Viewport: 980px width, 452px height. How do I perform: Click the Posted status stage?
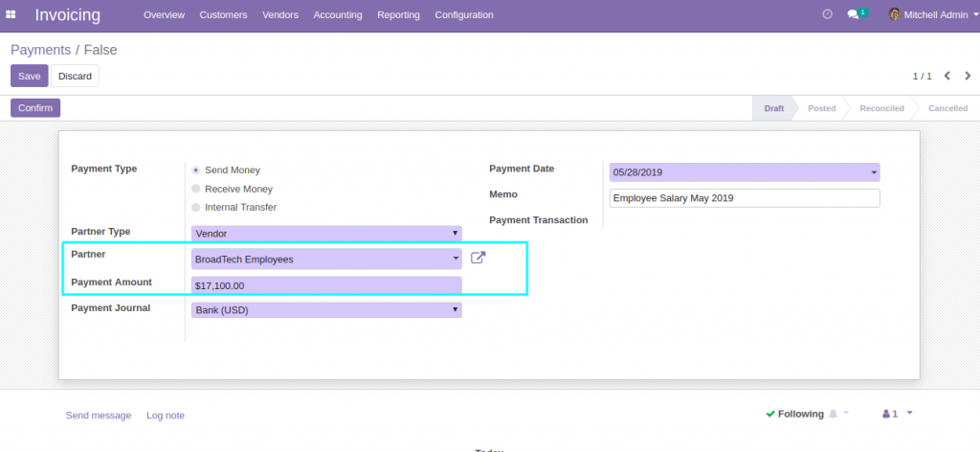pyautogui.click(x=821, y=108)
